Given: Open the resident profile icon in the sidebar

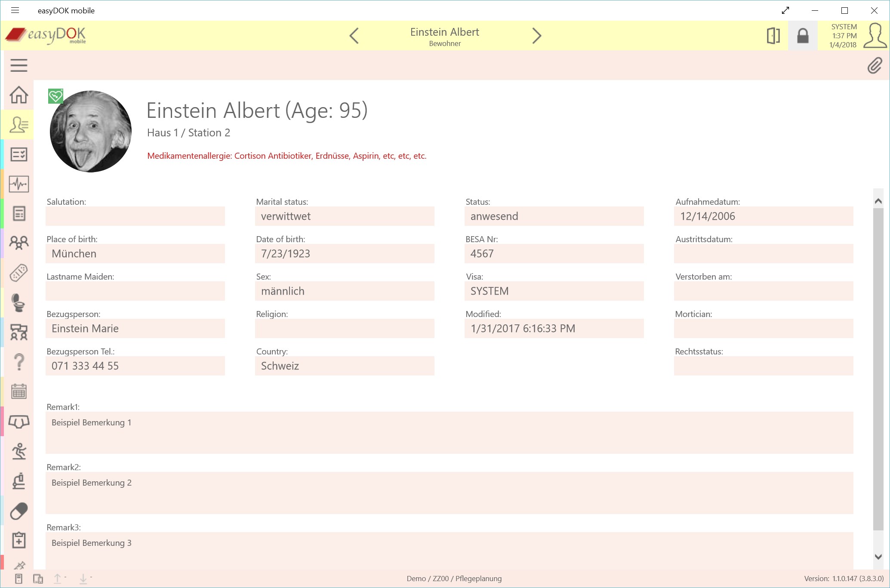Looking at the screenshot, I should click(18, 124).
